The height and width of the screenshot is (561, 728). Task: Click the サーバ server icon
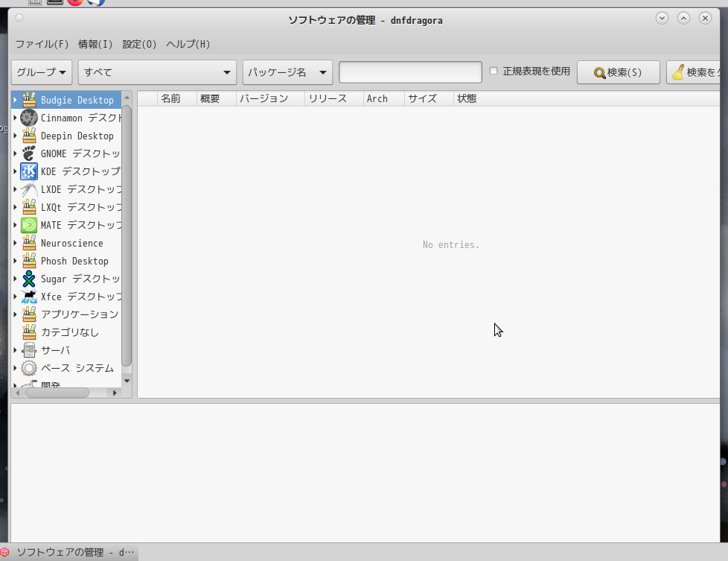29,350
